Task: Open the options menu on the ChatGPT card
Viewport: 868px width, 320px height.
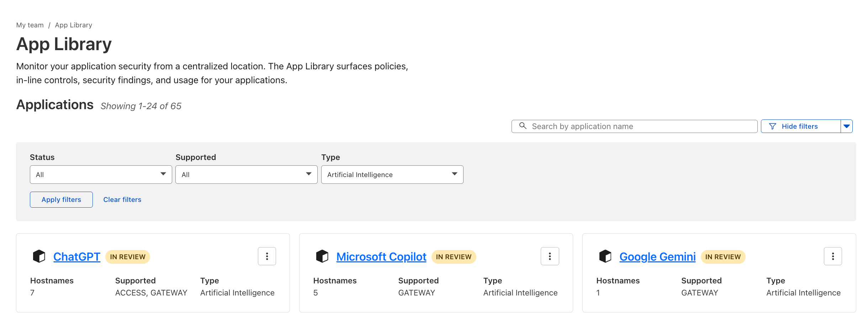Action: pyautogui.click(x=267, y=256)
